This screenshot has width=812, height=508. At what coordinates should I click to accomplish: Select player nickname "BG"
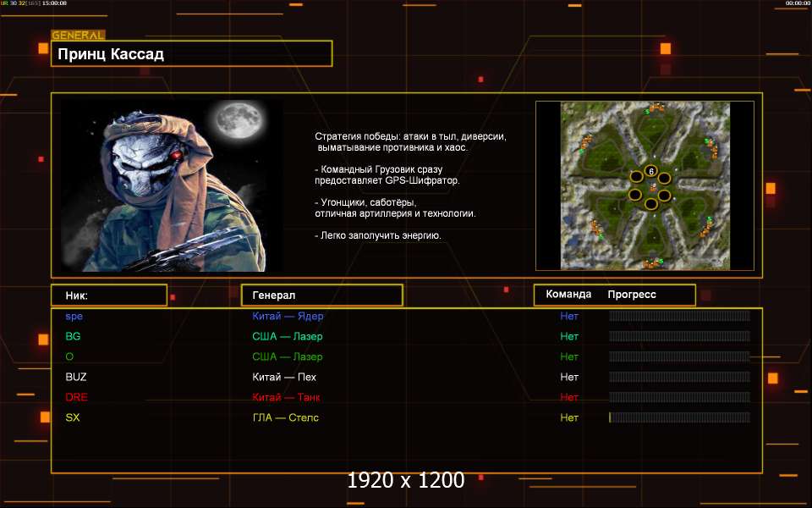point(73,336)
